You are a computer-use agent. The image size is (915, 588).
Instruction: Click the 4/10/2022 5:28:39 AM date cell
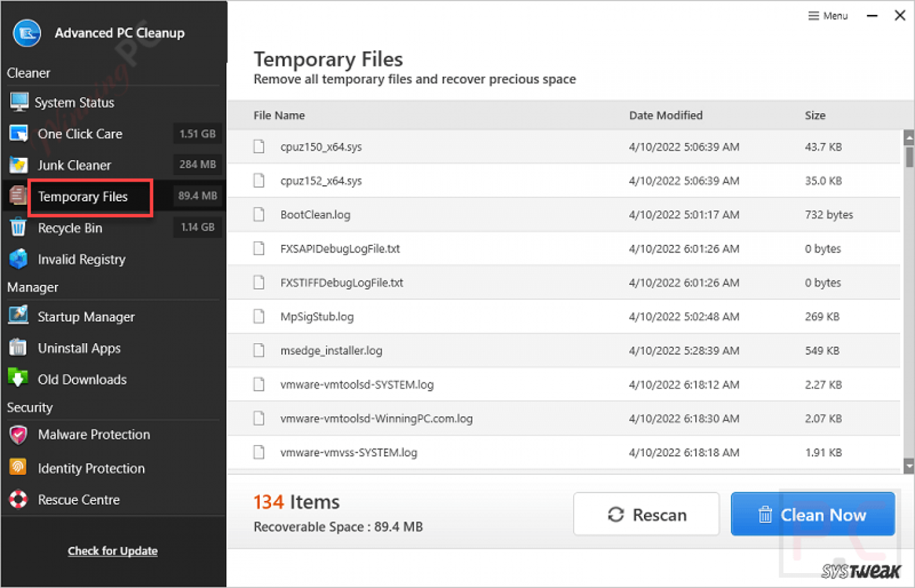(x=684, y=351)
